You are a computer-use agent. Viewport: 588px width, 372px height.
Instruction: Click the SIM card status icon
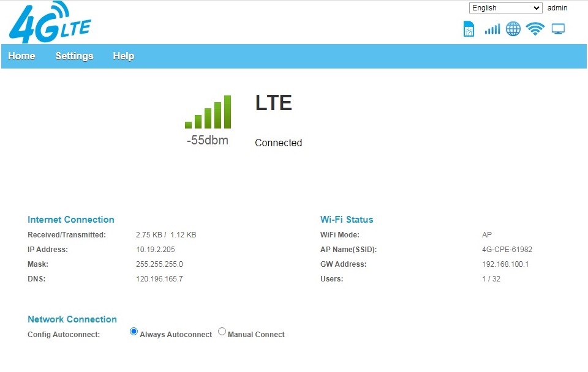point(469,29)
